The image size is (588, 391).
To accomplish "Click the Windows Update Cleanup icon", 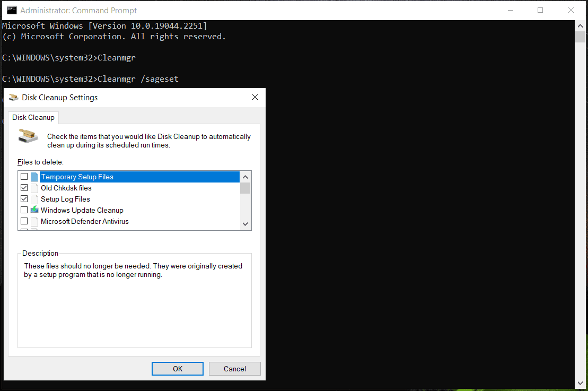I will pos(34,210).
